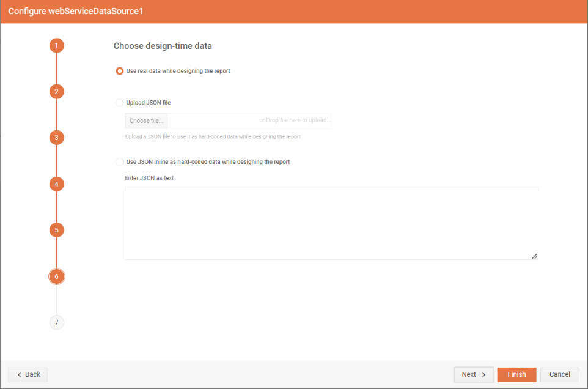Select Use real data while designing the report
Viewport: 588px width, 389px height.
[x=119, y=70]
